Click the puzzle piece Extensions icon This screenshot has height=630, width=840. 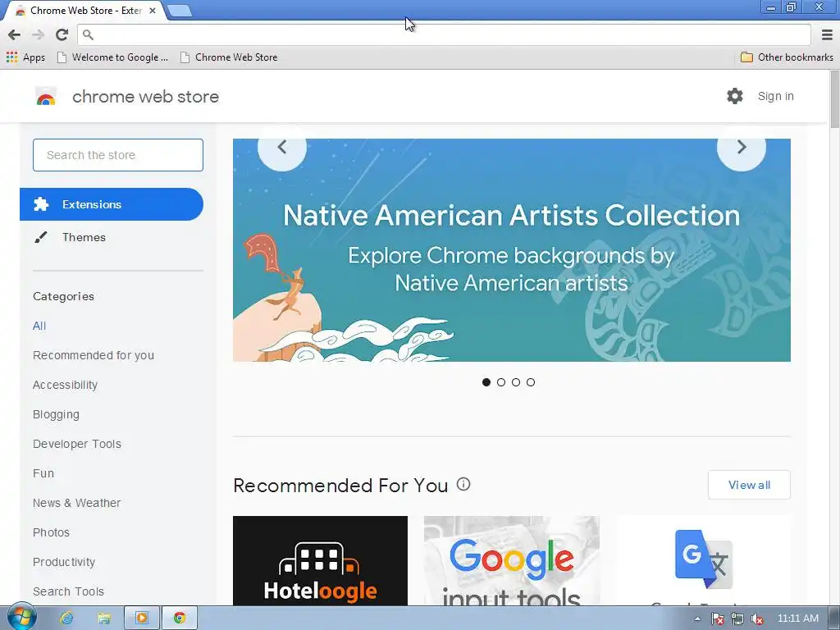click(x=41, y=204)
